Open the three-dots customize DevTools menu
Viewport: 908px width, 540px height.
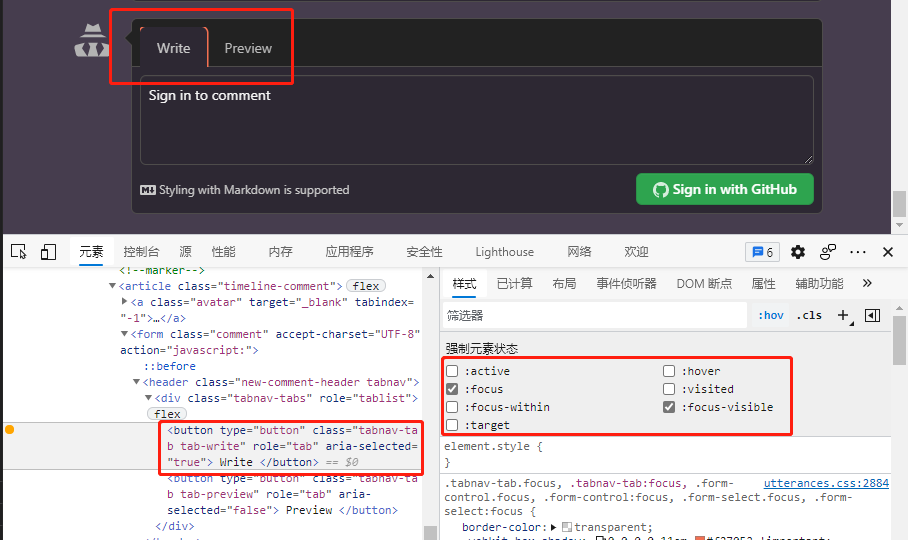click(x=858, y=252)
